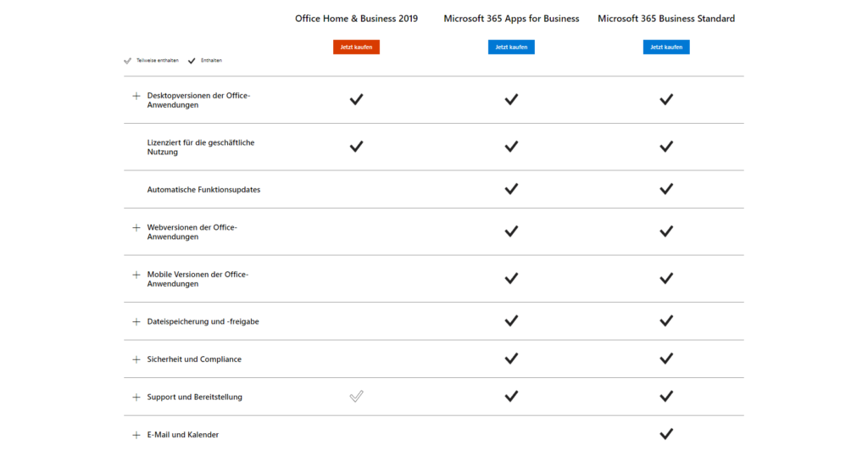Click 'Support und Bereitstellung' label
The width and height of the screenshot is (868, 456).
coord(194,397)
